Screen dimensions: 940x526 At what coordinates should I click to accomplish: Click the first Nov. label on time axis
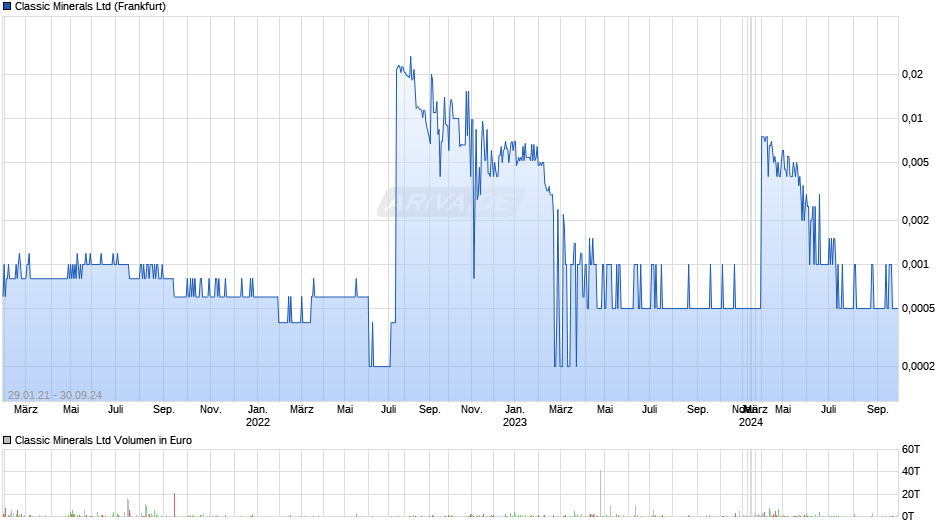tap(210, 409)
